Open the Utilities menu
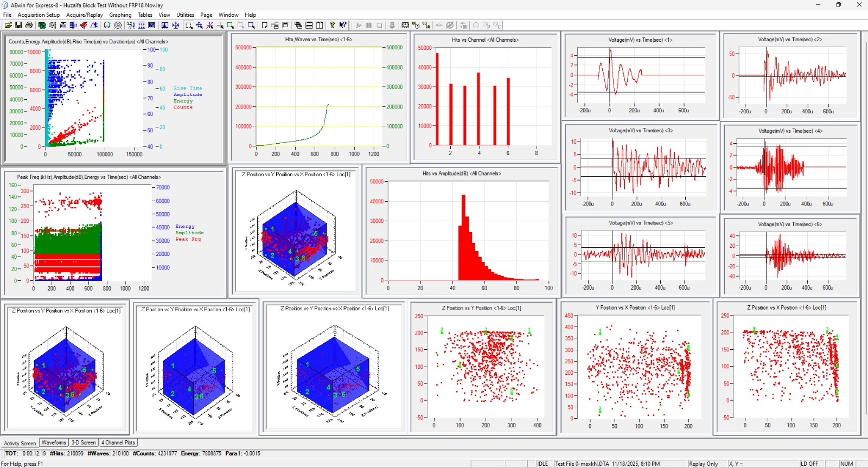This screenshot has height=468, width=868. click(185, 15)
